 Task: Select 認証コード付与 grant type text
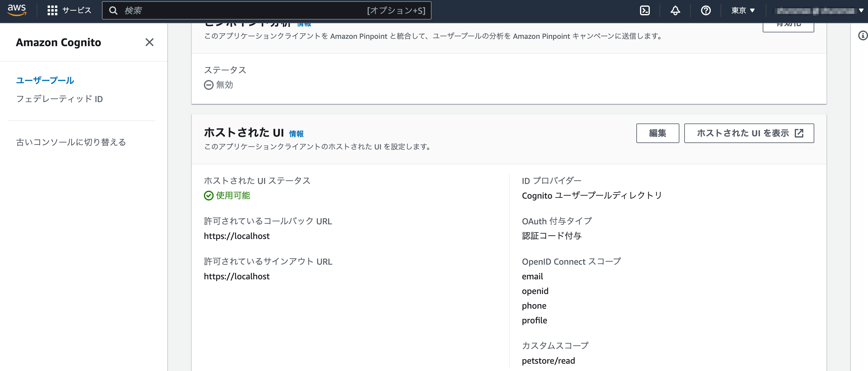(552, 236)
